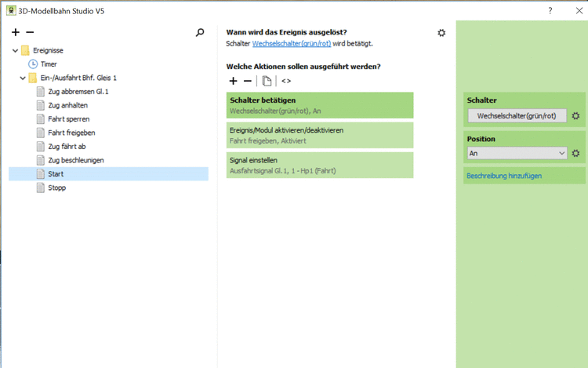
Task: Click the minus icon above the event tree
Action: 30,32
